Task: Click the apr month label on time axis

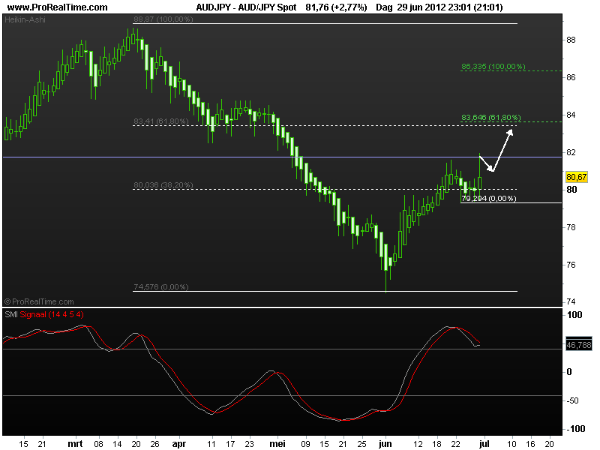Action: [x=179, y=444]
